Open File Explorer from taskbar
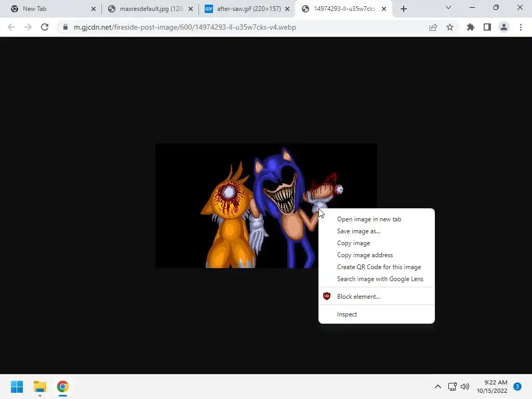532x399 pixels. pyautogui.click(x=39, y=387)
